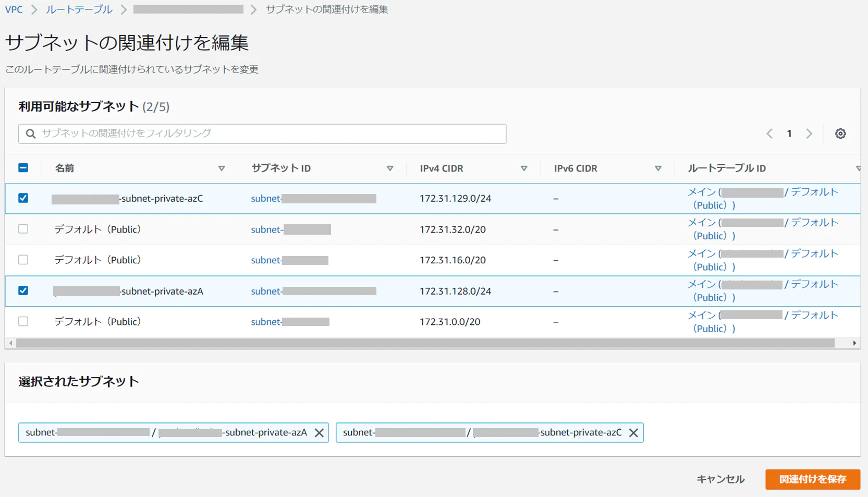The image size is (868, 497).
Task: Uncheck the subnet-private-azA row checkbox
Action: tap(23, 290)
